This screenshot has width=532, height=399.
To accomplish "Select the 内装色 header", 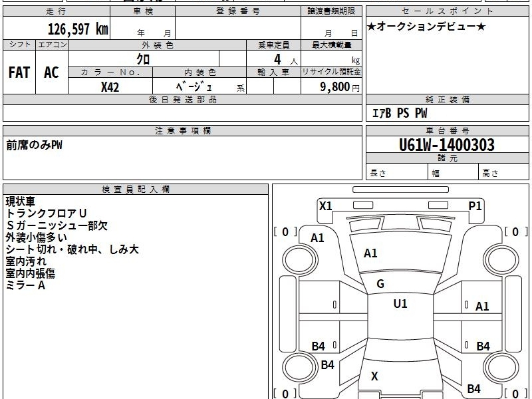I will pos(199,72).
